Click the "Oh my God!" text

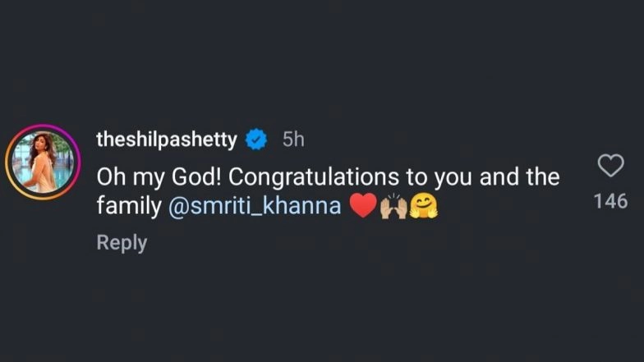151,176
